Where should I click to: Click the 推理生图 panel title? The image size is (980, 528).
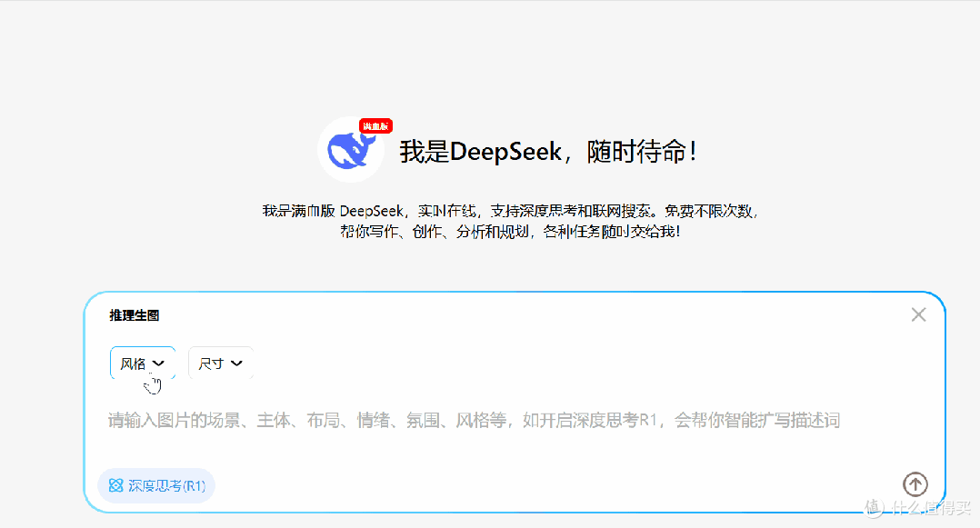pyautogui.click(x=135, y=315)
